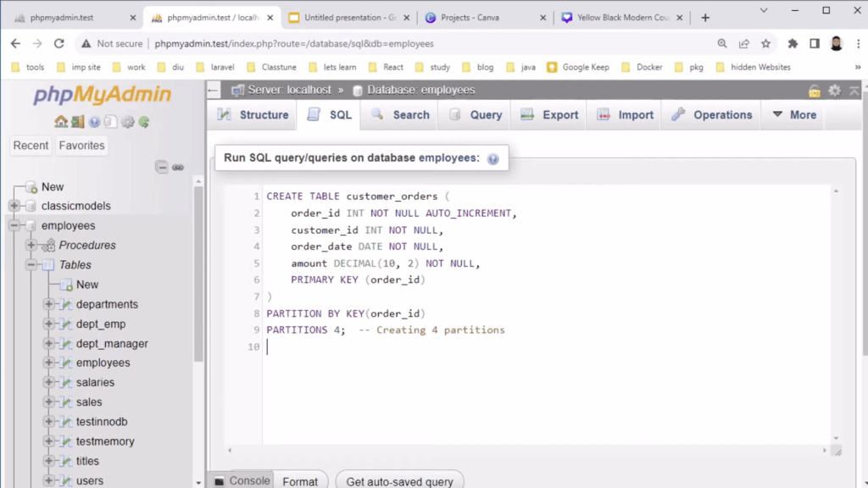868x488 pixels.
Task: Expand the classicmodels database node
Action: (14, 206)
